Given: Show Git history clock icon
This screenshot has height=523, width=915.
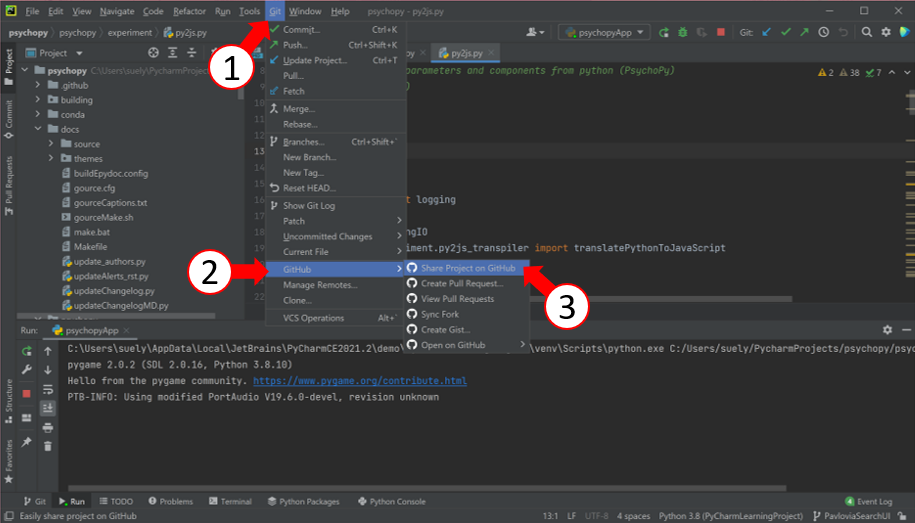Looking at the screenshot, I should (x=823, y=33).
